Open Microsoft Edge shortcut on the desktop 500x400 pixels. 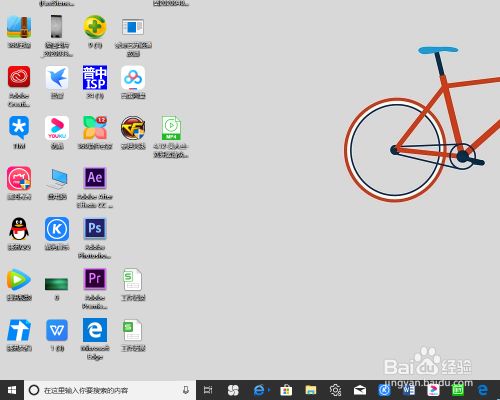(x=95, y=330)
